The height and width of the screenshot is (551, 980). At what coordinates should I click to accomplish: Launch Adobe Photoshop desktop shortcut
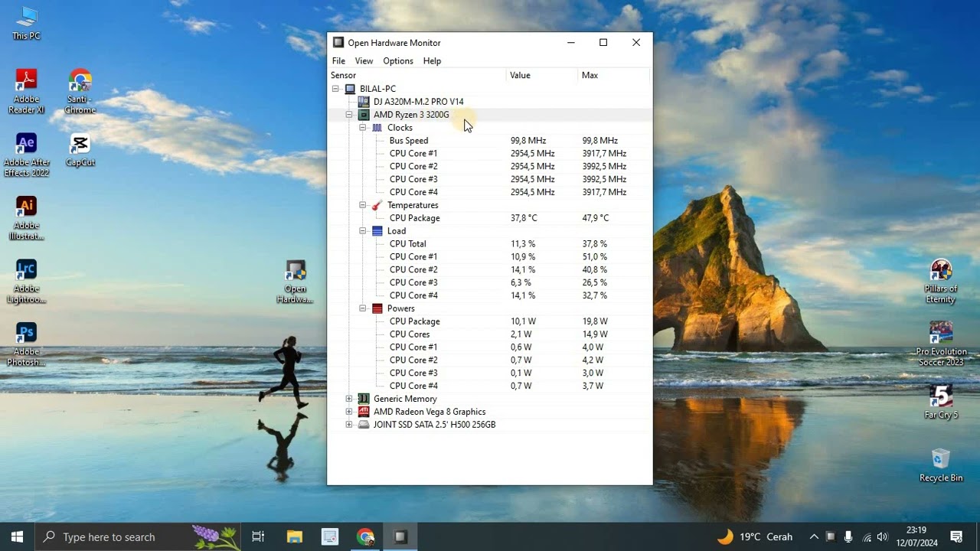(x=26, y=344)
